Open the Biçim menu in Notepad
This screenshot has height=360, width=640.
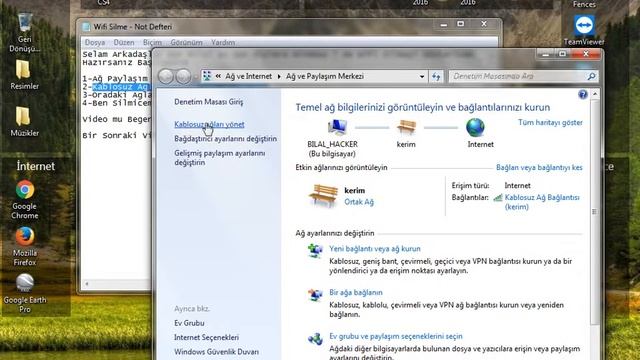152,42
